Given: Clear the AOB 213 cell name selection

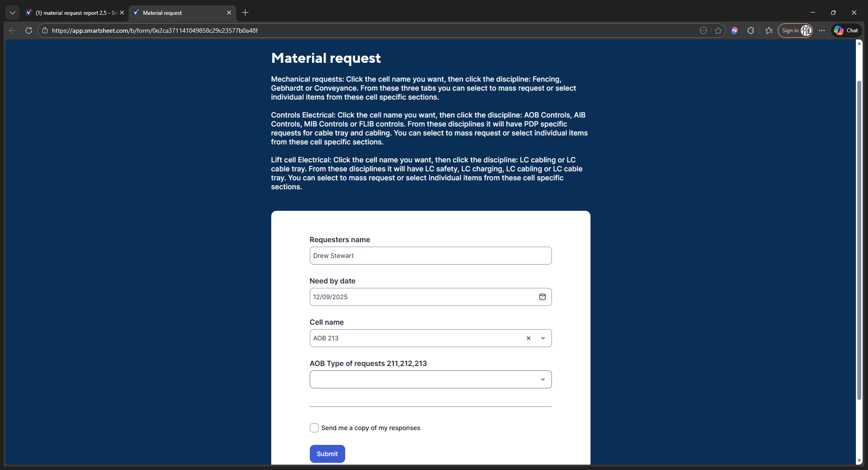Looking at the screenshot, I should pyautogui.click(x=529, y=338).
